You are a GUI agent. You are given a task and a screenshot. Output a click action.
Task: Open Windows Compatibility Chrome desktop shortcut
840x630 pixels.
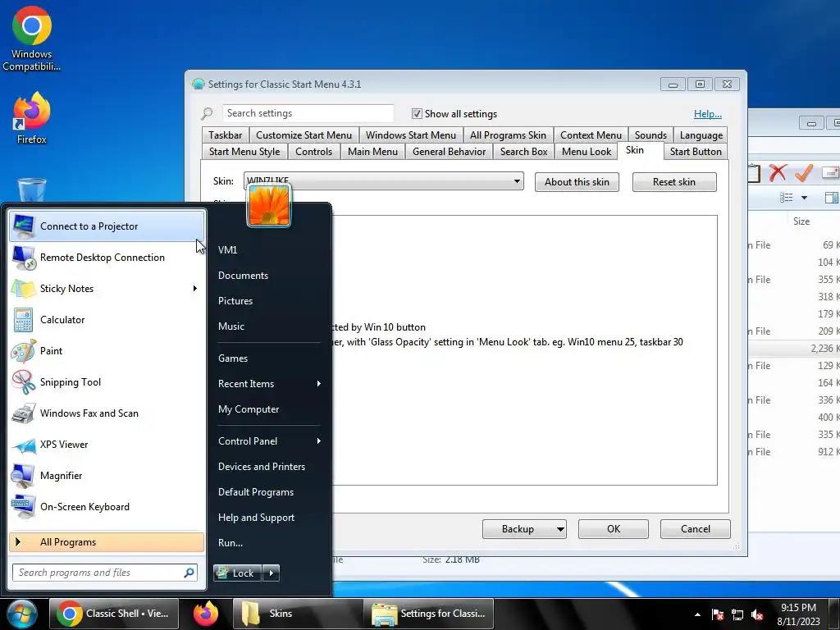point(32,39)
